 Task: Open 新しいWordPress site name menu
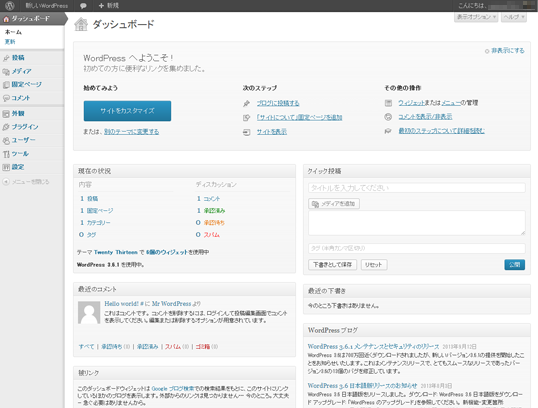click(46, 5)
